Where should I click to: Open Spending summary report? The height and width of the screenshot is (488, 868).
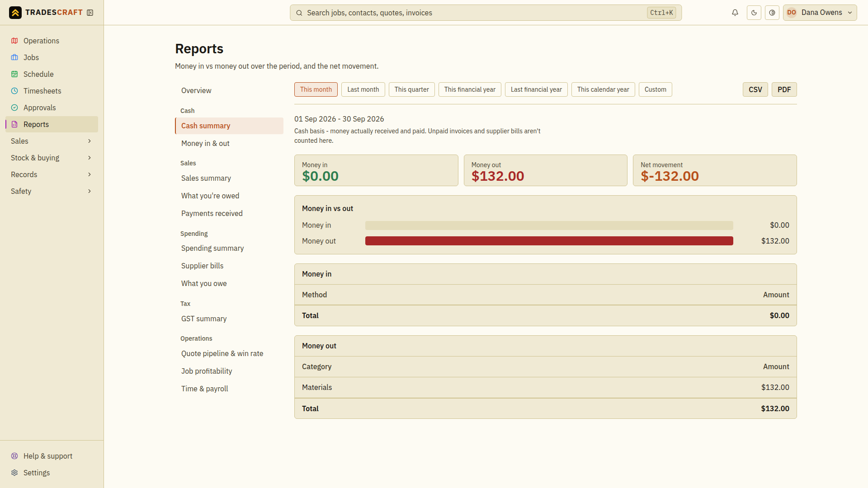coord(229,248)
